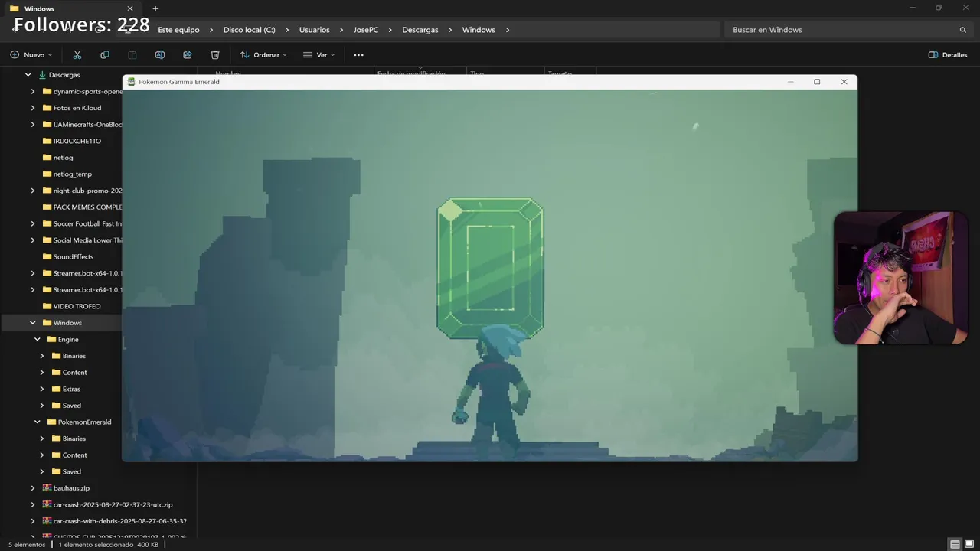Open the Nuevo dropdown button
Screen dimensions: 980x551
(31, 55)
